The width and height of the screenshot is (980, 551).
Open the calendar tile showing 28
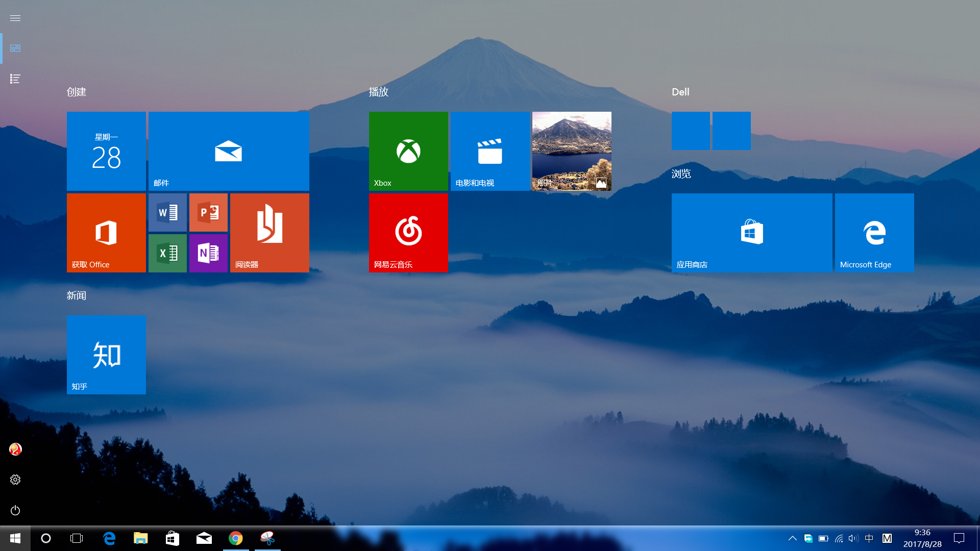pos(106,151)
